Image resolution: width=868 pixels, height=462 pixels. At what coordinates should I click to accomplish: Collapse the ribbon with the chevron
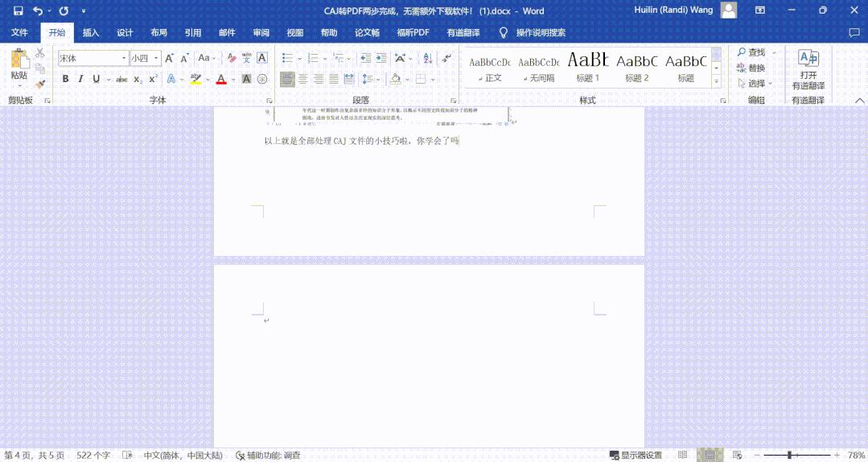coord(859,101)
